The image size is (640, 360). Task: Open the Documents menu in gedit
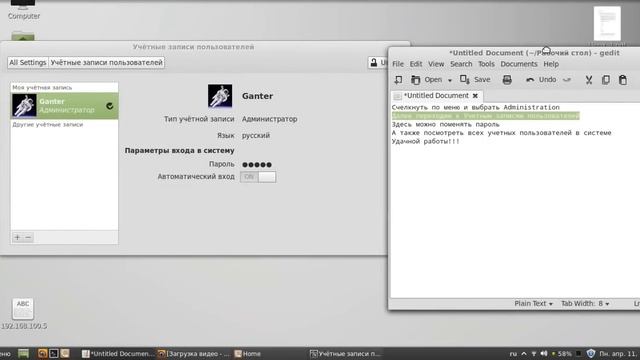click(x=519, y=64)
